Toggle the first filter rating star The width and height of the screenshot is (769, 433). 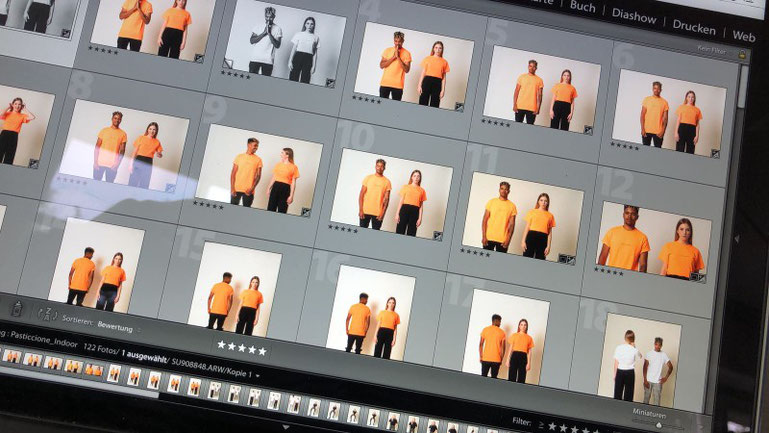tap(552, 427)
